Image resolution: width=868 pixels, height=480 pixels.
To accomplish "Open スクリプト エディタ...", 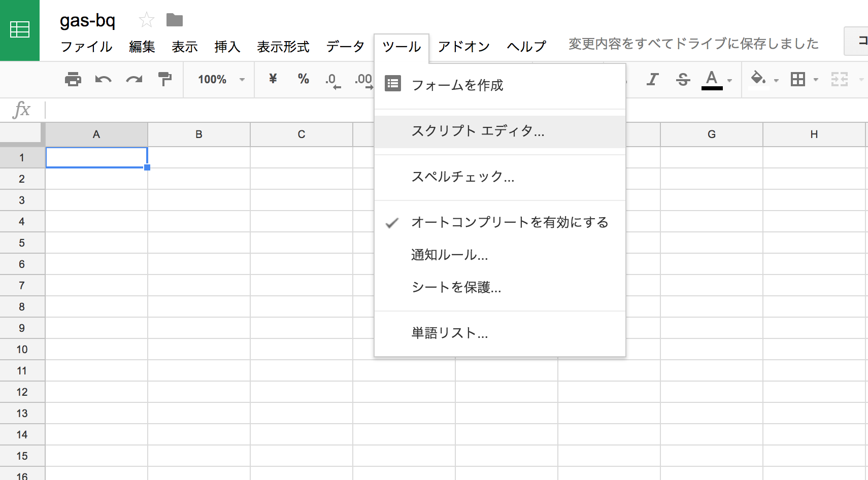I will click(500, 131).
